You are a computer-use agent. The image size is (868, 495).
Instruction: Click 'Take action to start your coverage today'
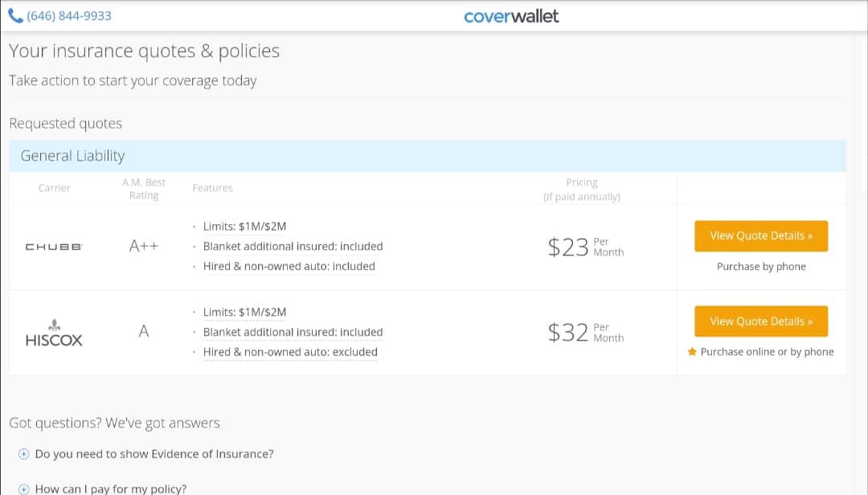click(x=133, y=81)
